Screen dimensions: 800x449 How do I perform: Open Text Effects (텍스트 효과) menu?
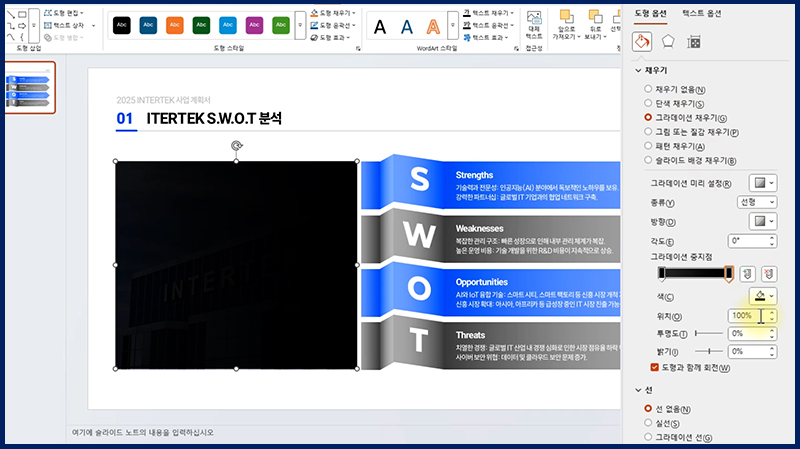[x=485, y=37]
